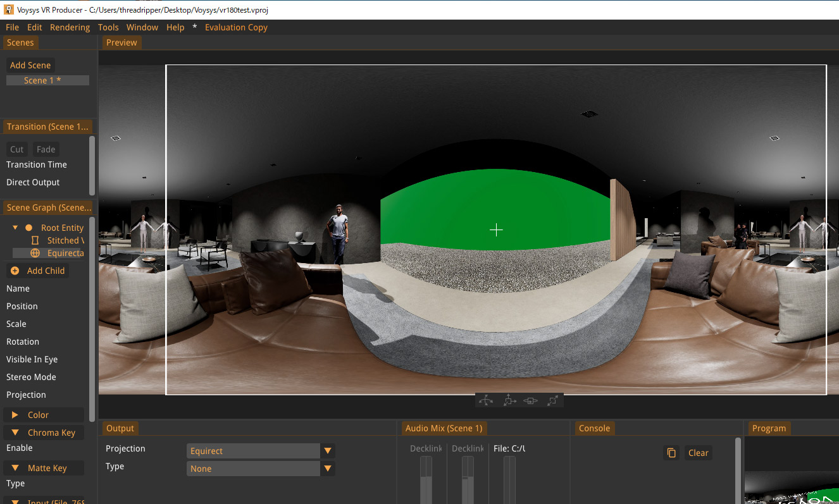Collapse the Chroma Key section
The height and width of the screenshot is (504, 839).
[x=15, y=433]
